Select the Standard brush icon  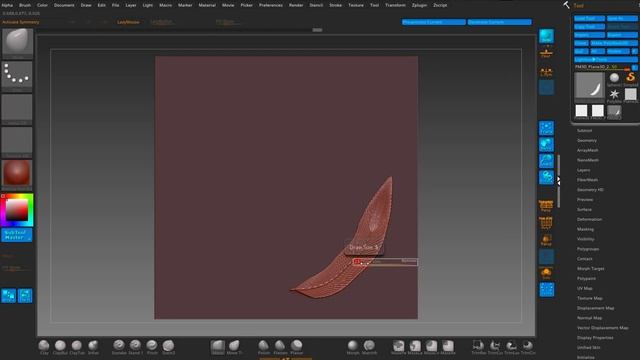135,346
